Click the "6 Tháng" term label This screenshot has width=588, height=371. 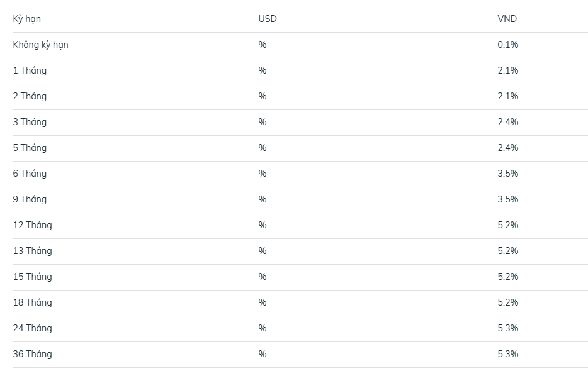tap(30, 174)
